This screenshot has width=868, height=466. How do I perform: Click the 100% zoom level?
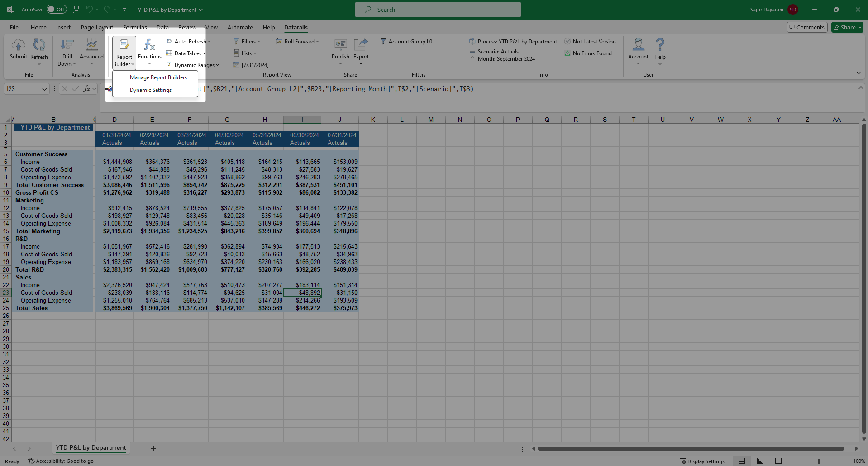pos(858,461)
